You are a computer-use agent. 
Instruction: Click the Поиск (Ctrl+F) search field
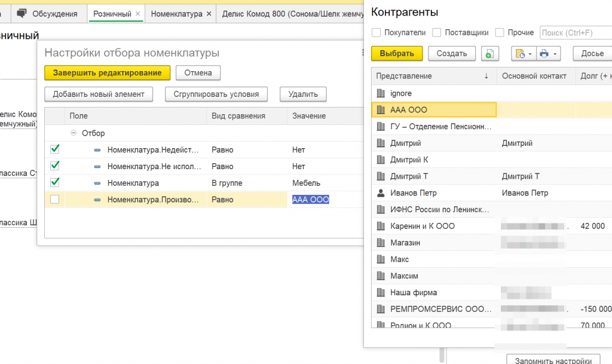click(x=575, y=33)
